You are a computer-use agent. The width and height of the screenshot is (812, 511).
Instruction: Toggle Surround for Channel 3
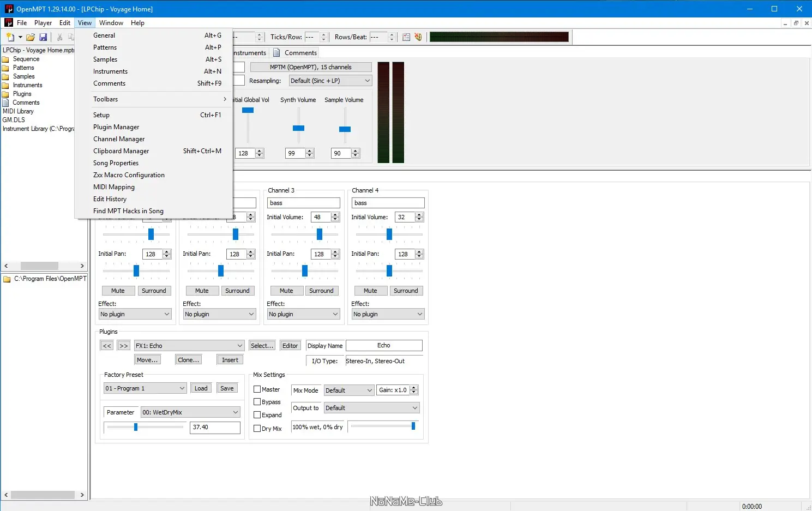click(x=322, y=291)
